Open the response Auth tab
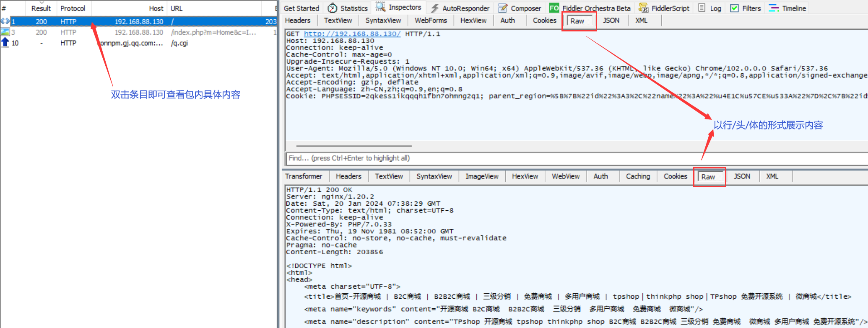Screen dimensions: 868x328 click(x=600, y=176)
